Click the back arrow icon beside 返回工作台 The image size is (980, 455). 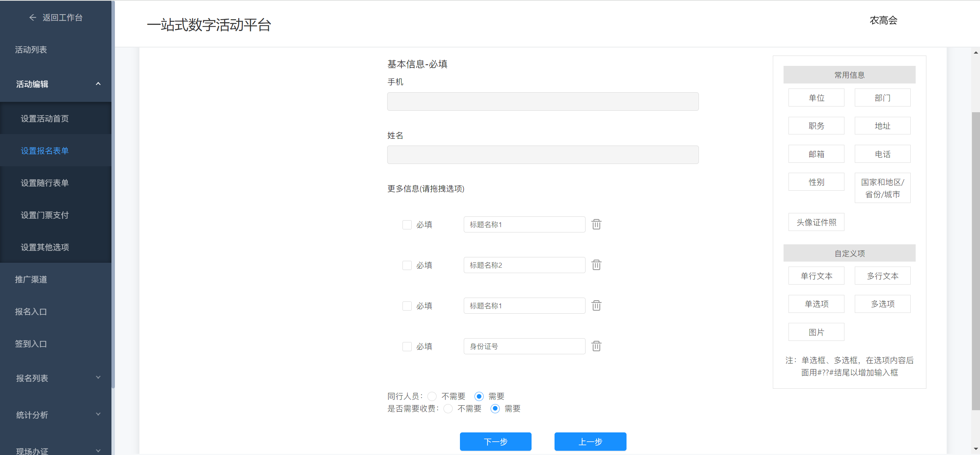click(x=33, y=18)
